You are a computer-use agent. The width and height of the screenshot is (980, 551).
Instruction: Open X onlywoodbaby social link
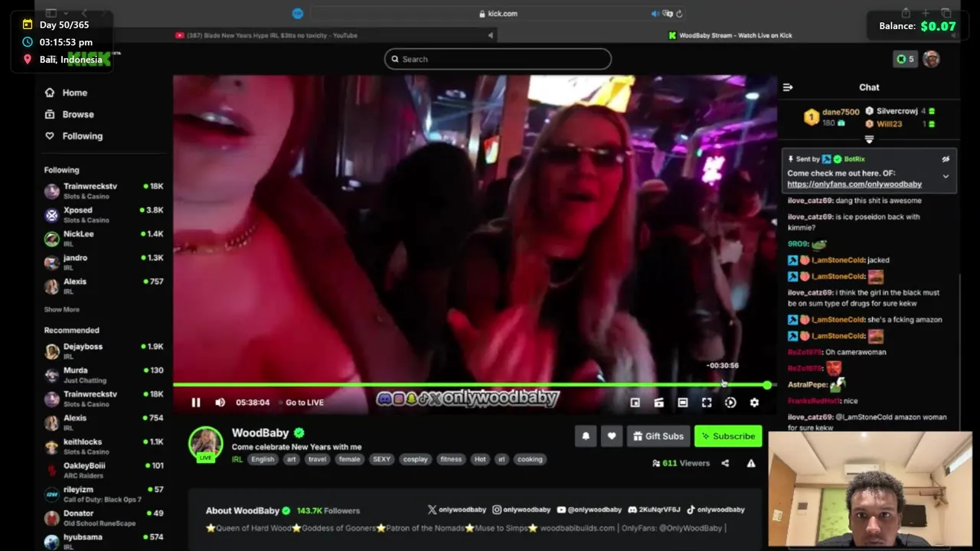tap(457, 510)
